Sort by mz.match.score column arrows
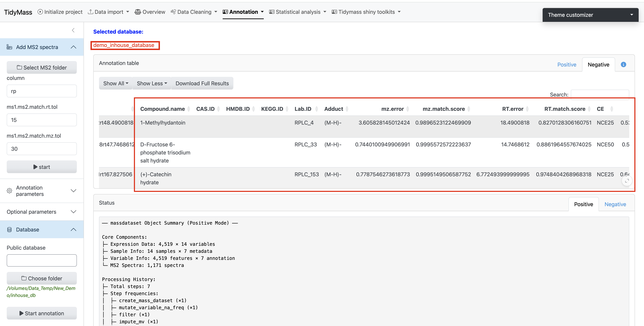Image resolution: width=644 pixels, height=326 pixels. tap(468, 109)
